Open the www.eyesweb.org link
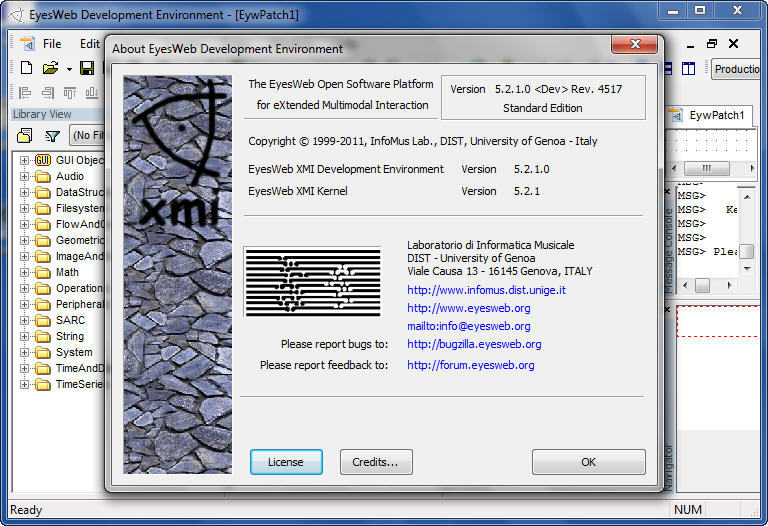This screenshot has width=768, height=526. point(469,308)
